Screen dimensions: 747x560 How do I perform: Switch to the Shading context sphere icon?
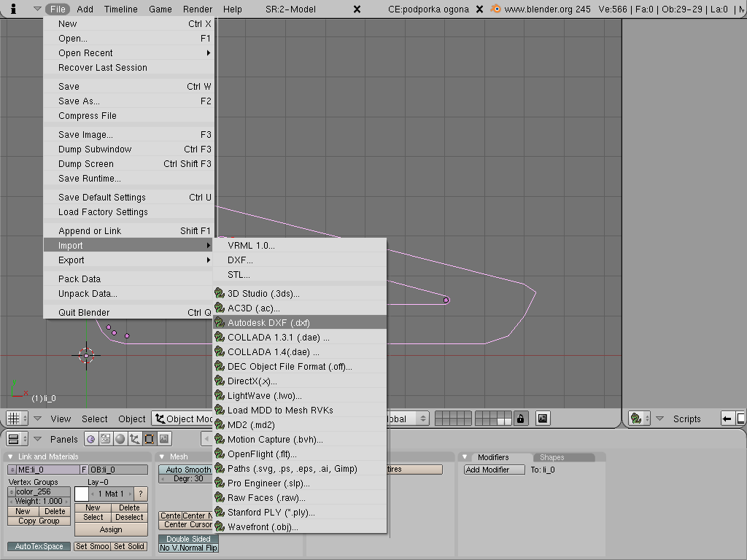(x=120, y=439)
